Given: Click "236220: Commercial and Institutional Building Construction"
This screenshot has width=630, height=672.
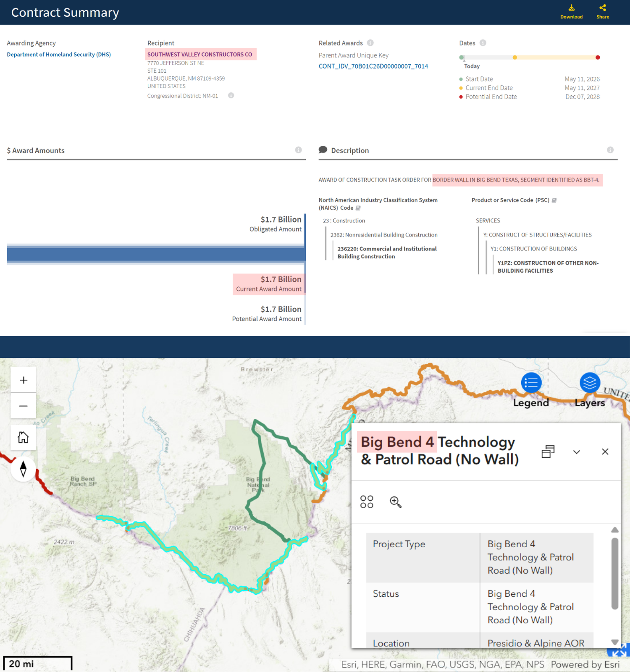Looking at the screenshot, I should tap(387, 252).
